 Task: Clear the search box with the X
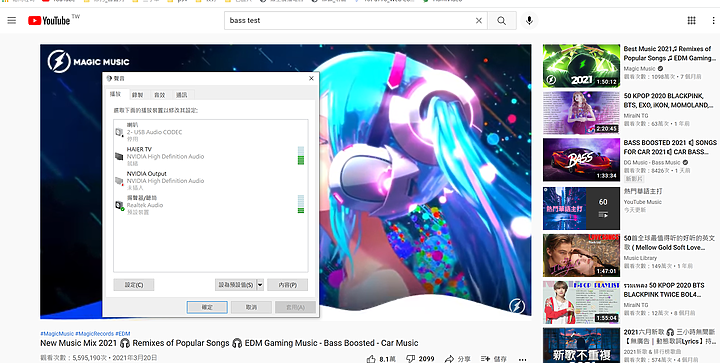click(478, 21)
